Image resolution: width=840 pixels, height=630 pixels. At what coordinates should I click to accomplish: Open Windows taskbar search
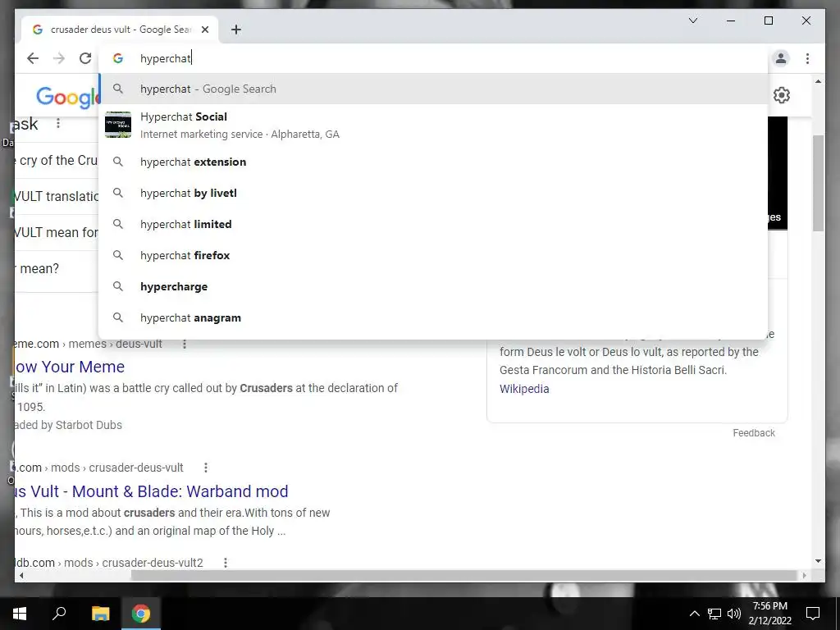(x=59, y=614)
